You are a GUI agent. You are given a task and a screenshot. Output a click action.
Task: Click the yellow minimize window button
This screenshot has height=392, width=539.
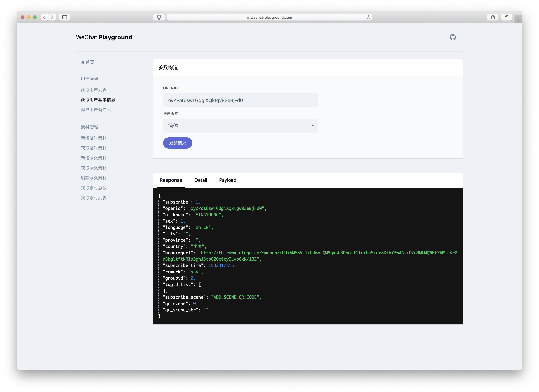point(29,17)
